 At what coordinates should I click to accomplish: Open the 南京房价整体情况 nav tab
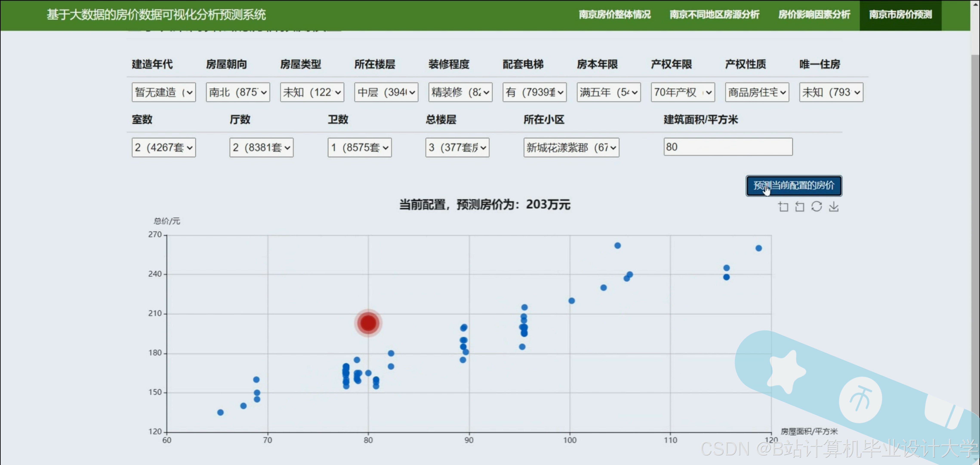[615, 15]
